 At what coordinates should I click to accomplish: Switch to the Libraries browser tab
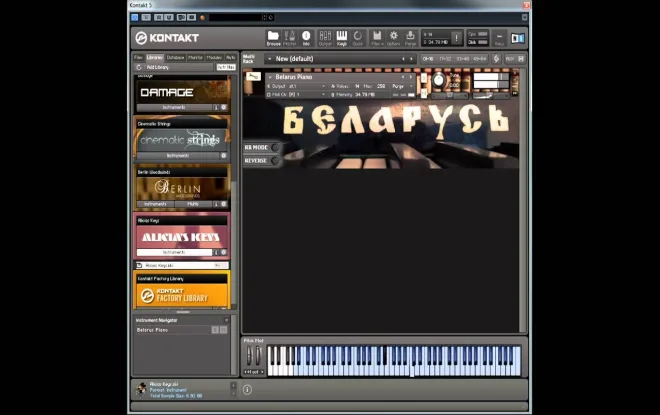[154, 57]
